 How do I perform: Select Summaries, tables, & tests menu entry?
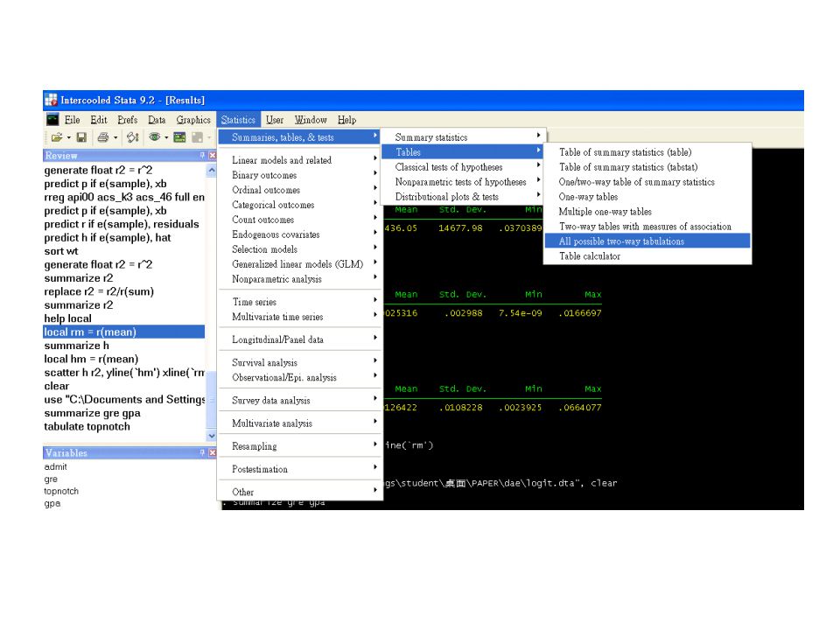[x=299, y=137]
